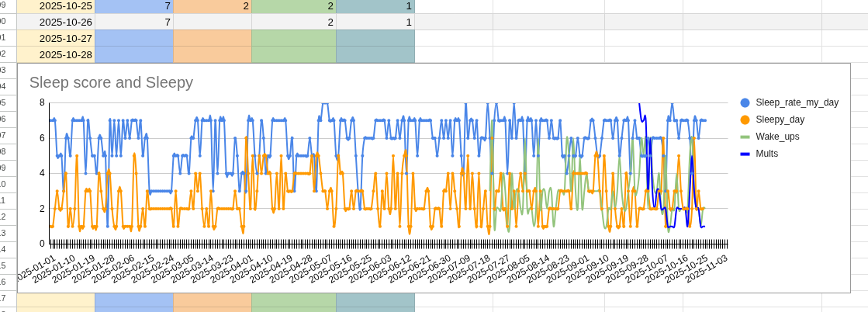Select the date cell 2025-10-27

(x=56, y=38)
